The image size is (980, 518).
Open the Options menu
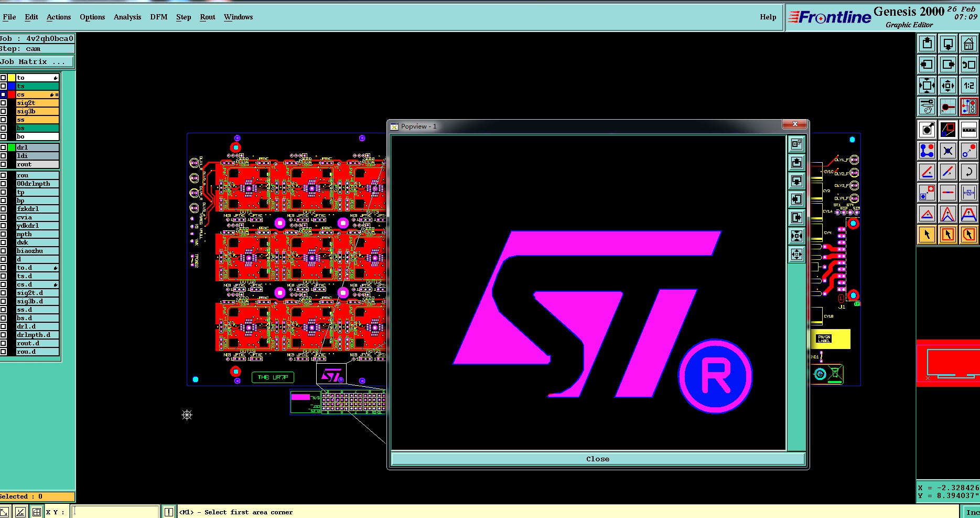pos(92,17)
